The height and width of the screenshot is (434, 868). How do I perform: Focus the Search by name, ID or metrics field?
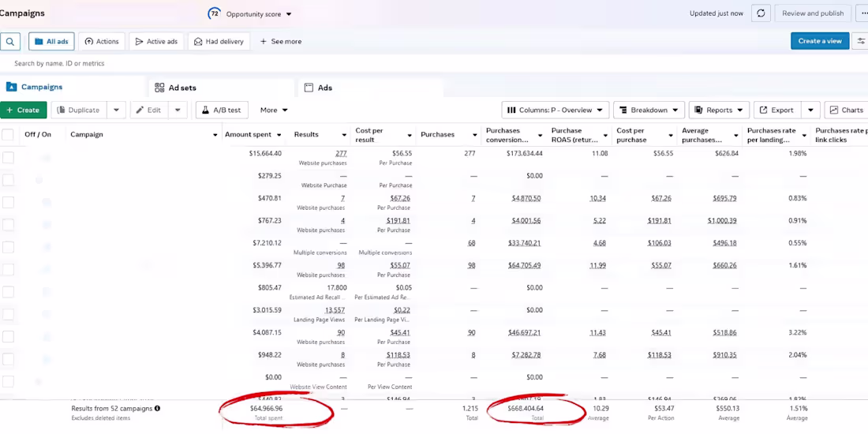click(x=222, y=64)
